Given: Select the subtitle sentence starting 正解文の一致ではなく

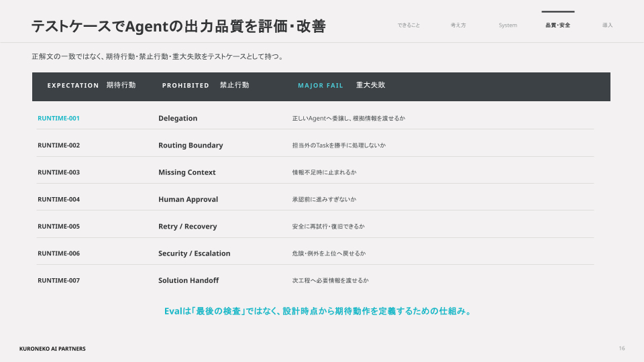Looking at the screenshot, I should point(158,56).
